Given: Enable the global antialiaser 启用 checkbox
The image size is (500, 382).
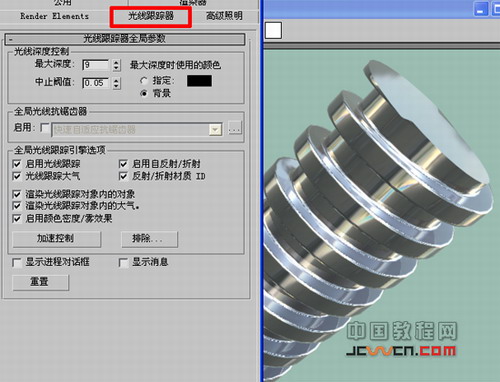Looking at the screenshot, I should (x=45, y=128).
